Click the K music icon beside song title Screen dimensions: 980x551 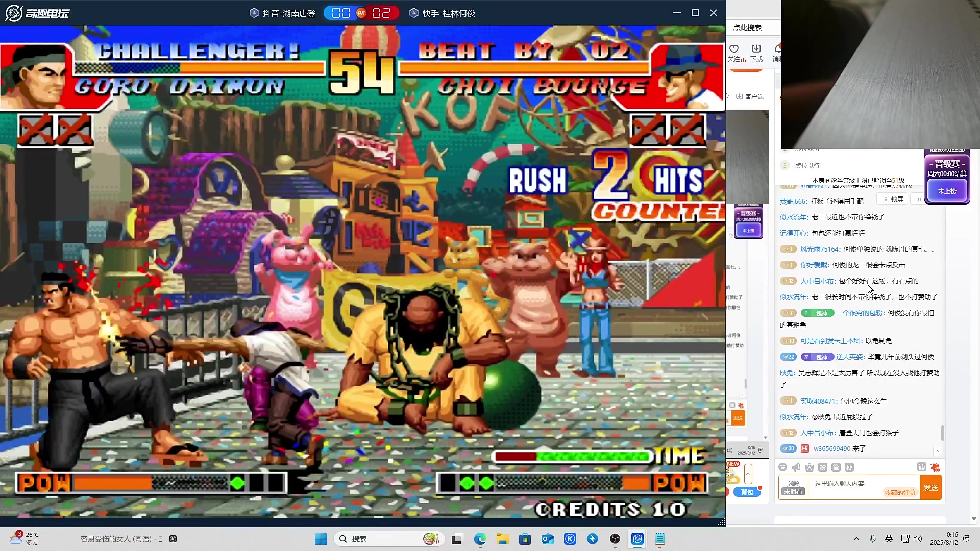[173, 539]
